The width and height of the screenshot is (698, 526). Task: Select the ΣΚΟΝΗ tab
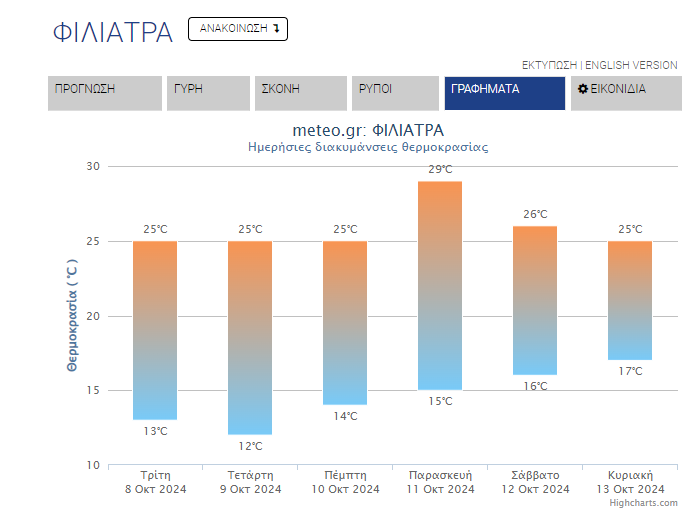[301, 93]
